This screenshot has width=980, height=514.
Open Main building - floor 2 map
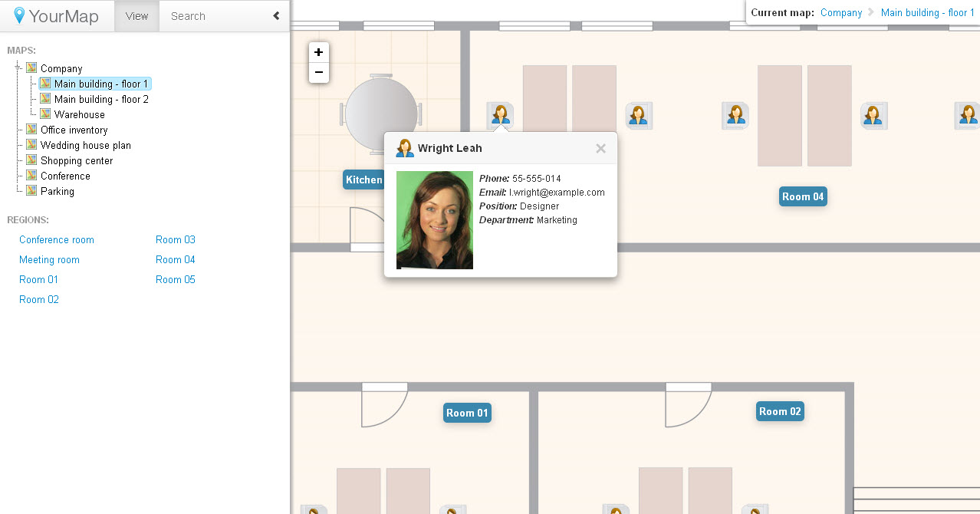click(x=101, y=99)
